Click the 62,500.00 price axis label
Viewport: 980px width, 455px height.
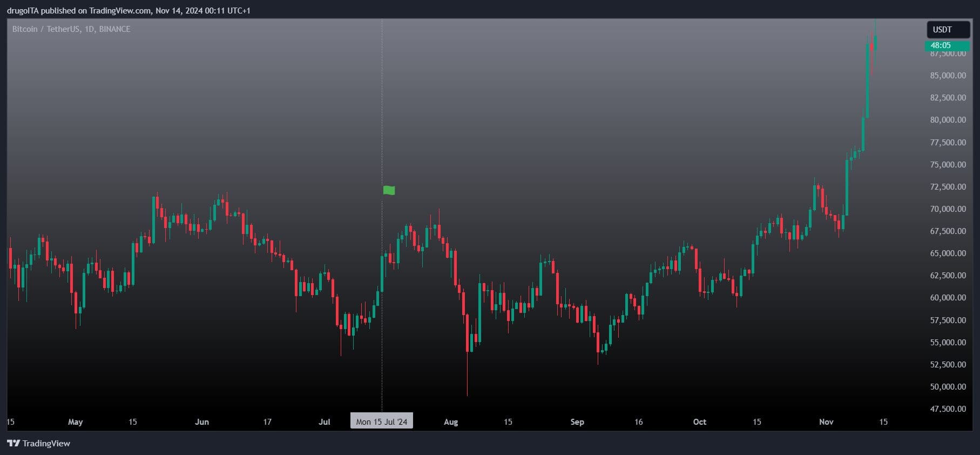pos(948,276)
